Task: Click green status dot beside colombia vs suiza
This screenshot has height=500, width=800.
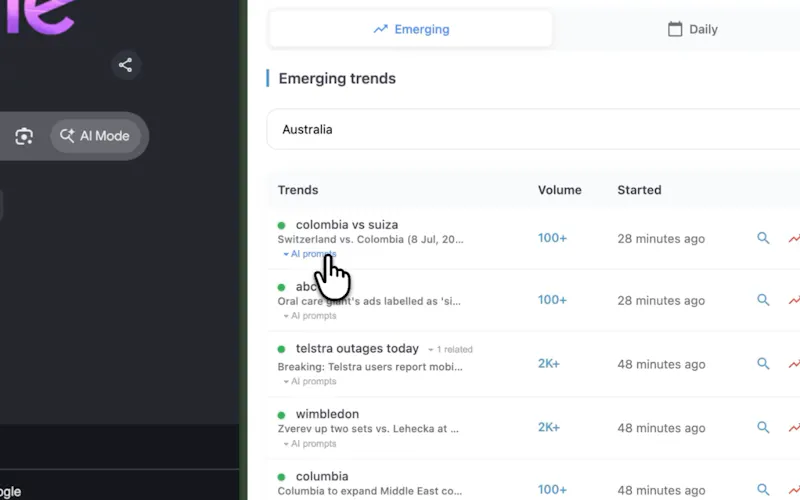Action: 281,226
